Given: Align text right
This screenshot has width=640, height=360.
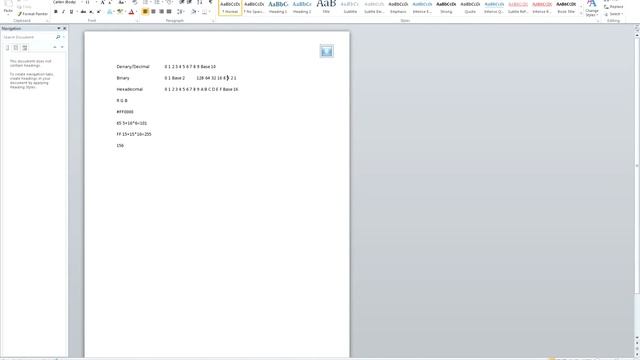Looking at the screenshot, I should [161, 12].
